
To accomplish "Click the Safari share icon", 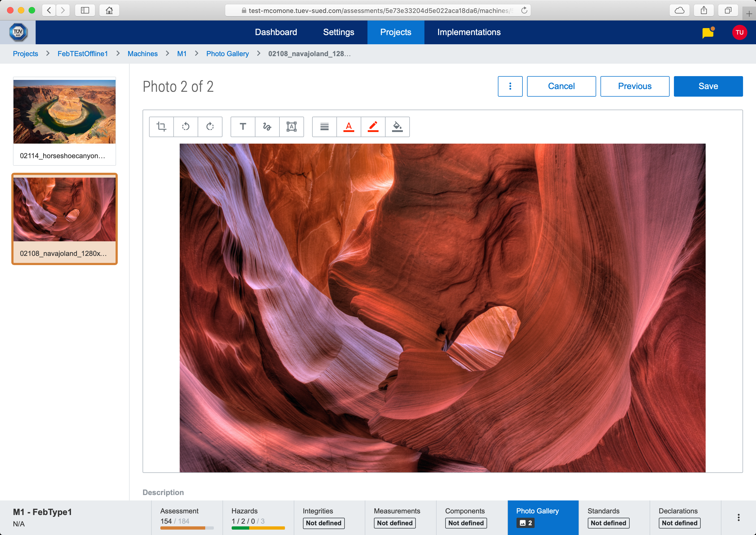I will [x=704, y=11].
